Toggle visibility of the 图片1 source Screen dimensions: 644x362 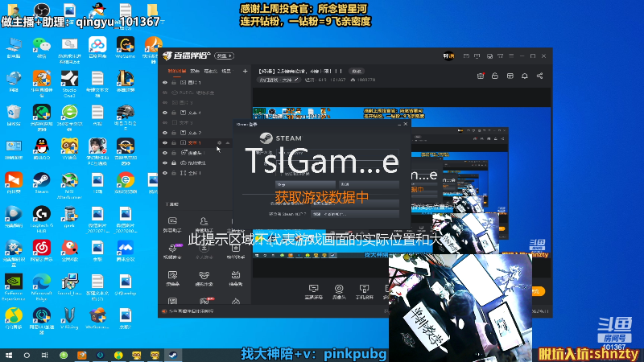pyautogui.click(x=165, y=83)
